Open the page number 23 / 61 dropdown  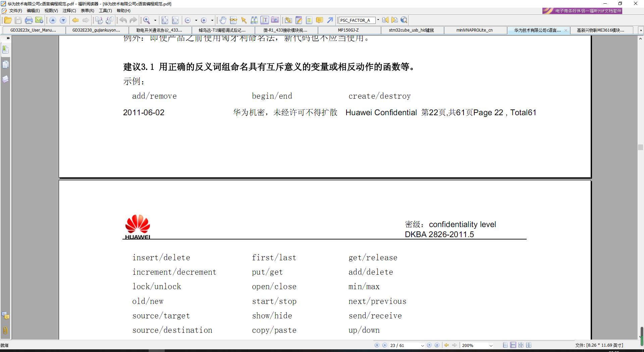422,345
